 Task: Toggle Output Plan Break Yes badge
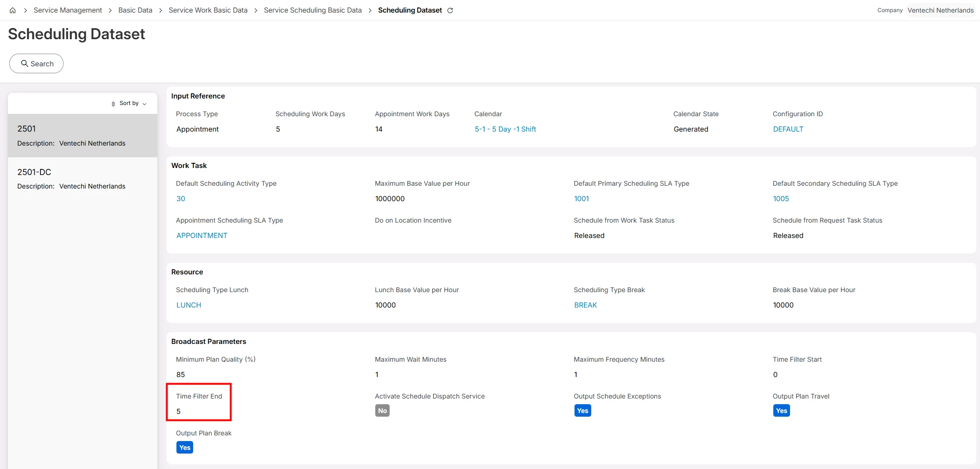(185, 448)
